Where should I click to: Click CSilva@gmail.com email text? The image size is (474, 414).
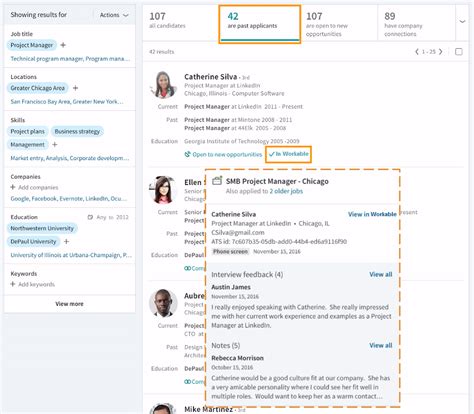(238, 232)
